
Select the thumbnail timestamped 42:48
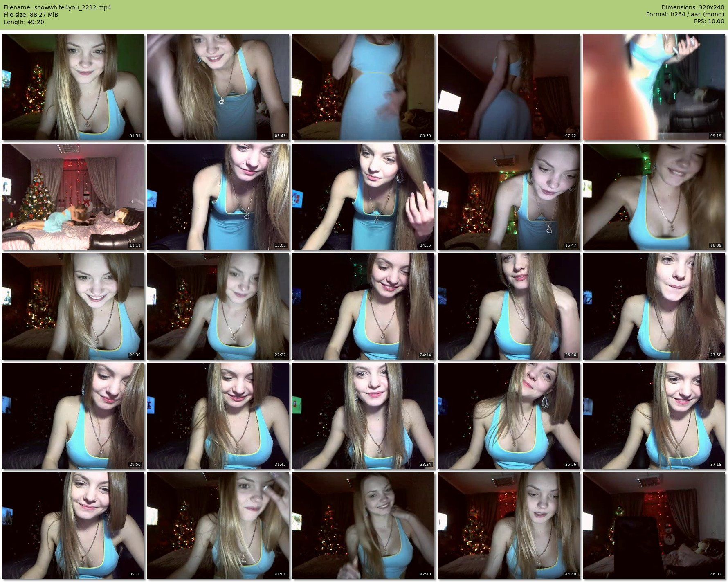pos(363,526)
